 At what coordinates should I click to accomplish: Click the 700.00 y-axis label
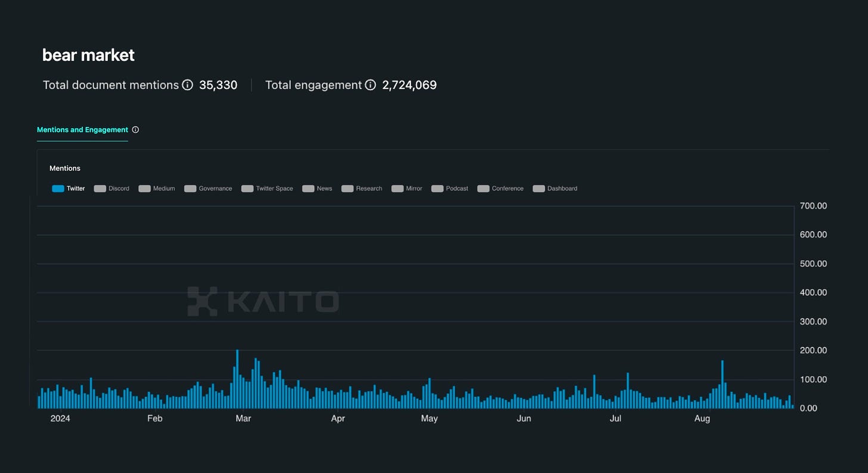(814, 206)
